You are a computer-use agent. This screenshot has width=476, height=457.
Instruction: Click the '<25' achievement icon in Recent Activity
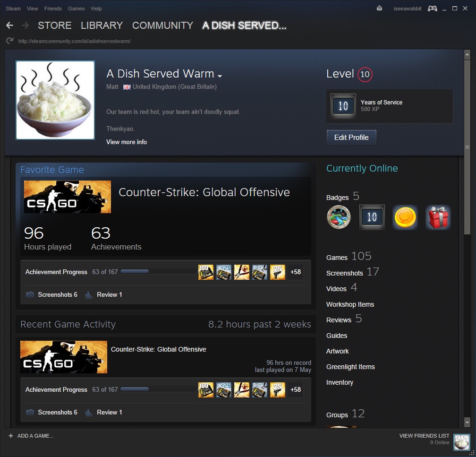pyautogui.click(x=224, y=389)
